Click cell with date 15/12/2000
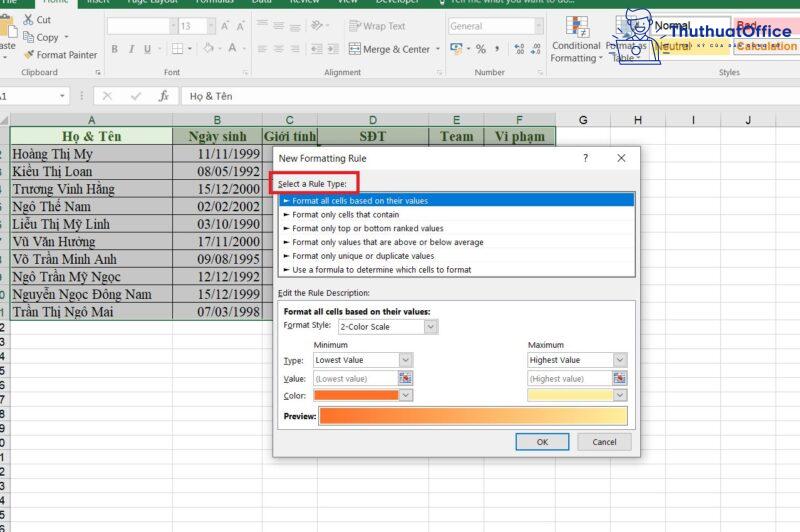 pos(218,189)
